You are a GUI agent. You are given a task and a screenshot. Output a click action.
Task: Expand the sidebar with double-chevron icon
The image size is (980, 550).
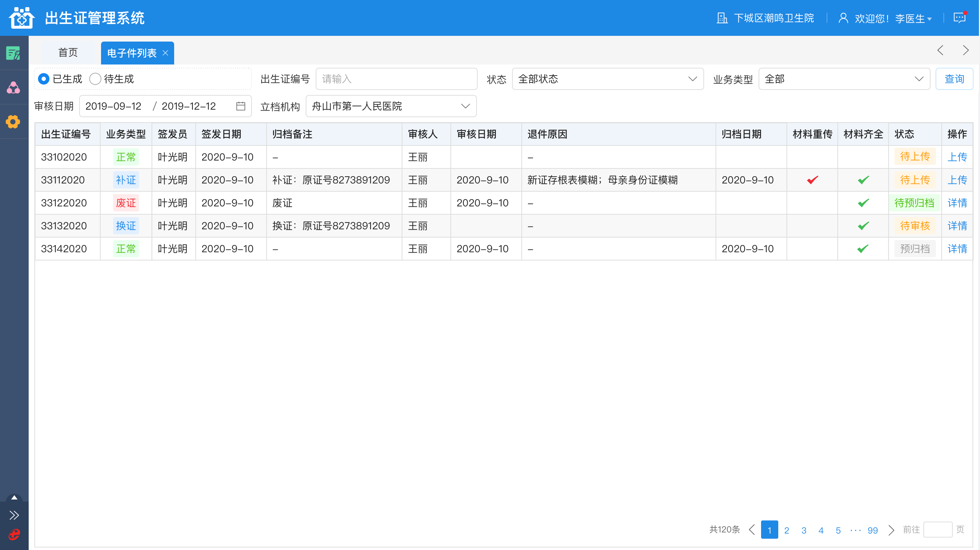click(x=14, y=515)
